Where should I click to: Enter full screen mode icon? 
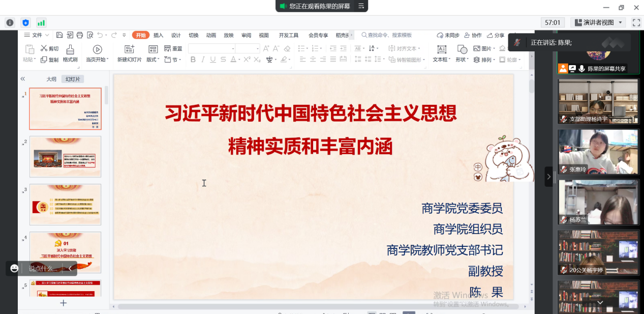click(x=636, y=22)
